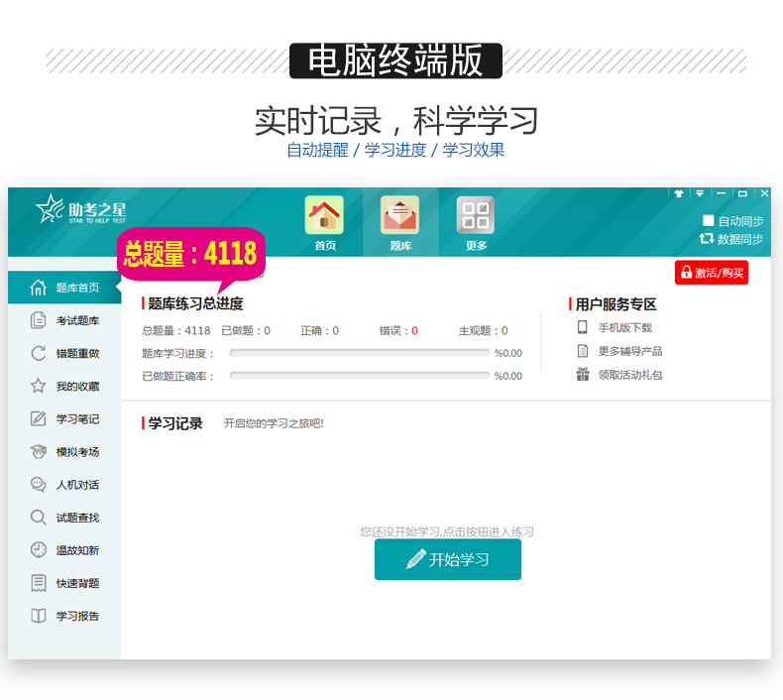Viewport: 783px width, 700px height.
Task: Click the pencil icon on 开始学习 button
Action: [x=416, y=559]
